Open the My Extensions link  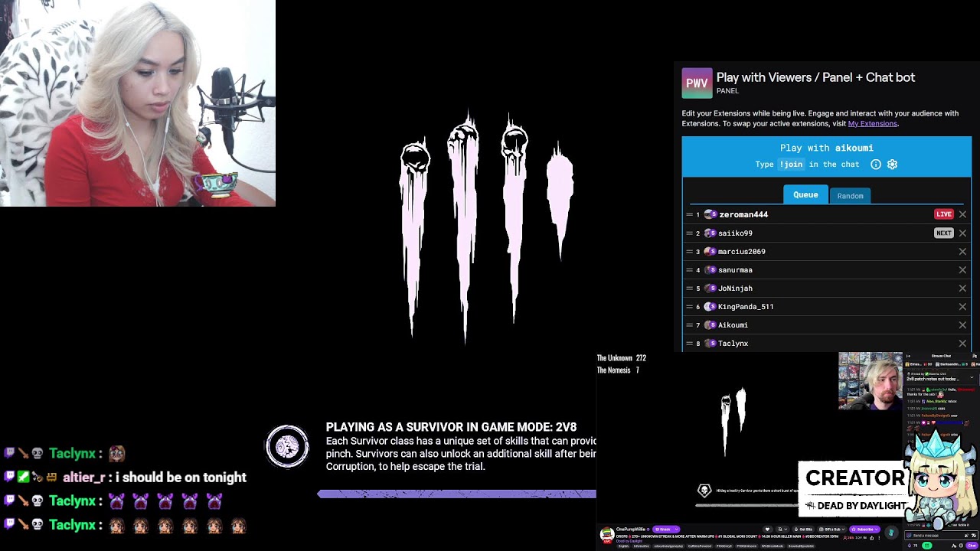pos(872,123)
